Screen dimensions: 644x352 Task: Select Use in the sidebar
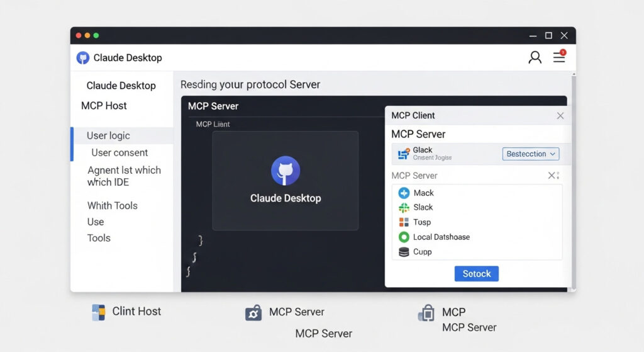(96, 222)
